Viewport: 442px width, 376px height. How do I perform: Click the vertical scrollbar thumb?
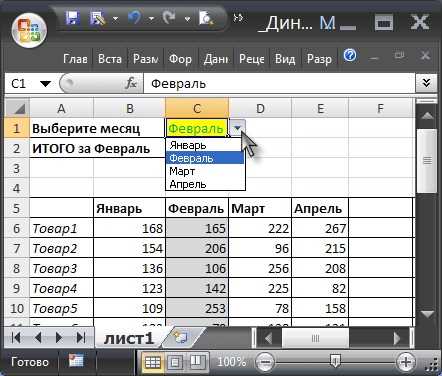pos(427,161)
